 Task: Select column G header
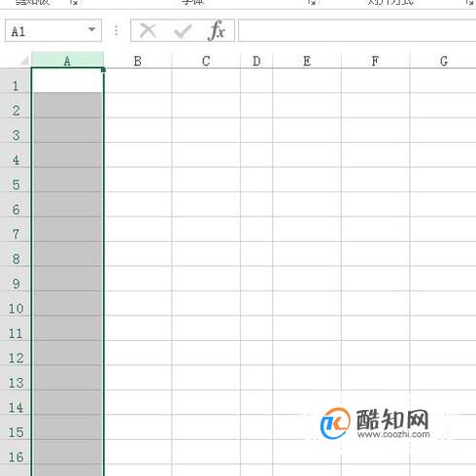click(443, 60)
